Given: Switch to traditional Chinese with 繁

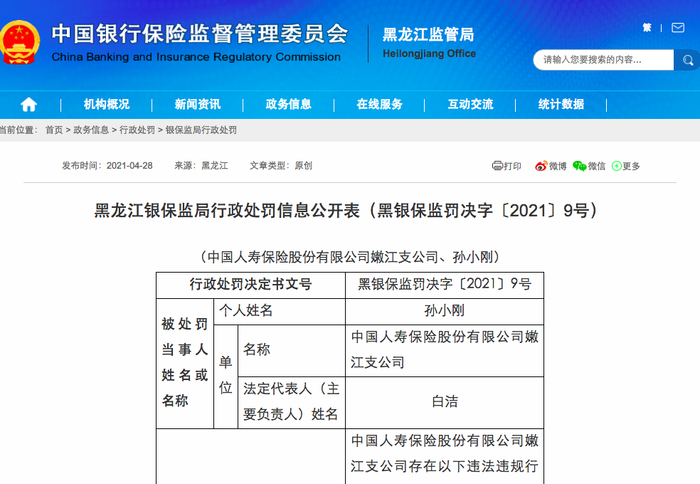Looking at the screenshot, I should [x=647, y=28].
